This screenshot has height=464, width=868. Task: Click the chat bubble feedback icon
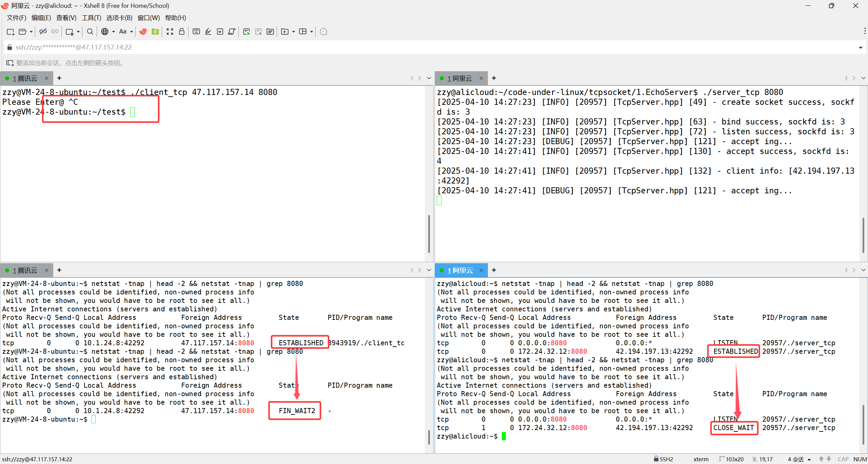[323, 32]
